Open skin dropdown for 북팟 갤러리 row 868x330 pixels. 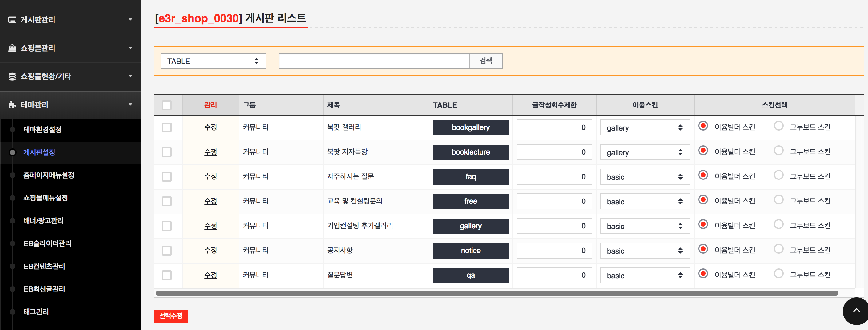click(x=645, y=128)
